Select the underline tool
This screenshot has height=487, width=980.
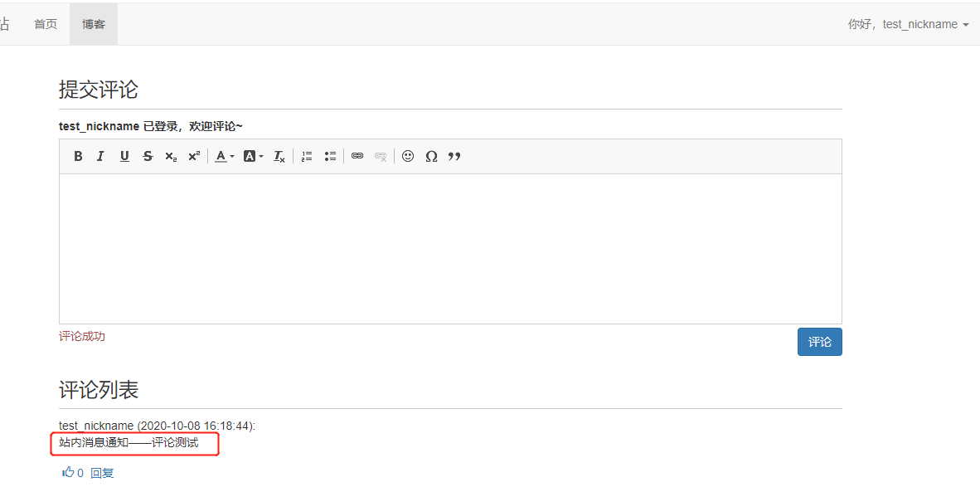click(x=124, y=156)
